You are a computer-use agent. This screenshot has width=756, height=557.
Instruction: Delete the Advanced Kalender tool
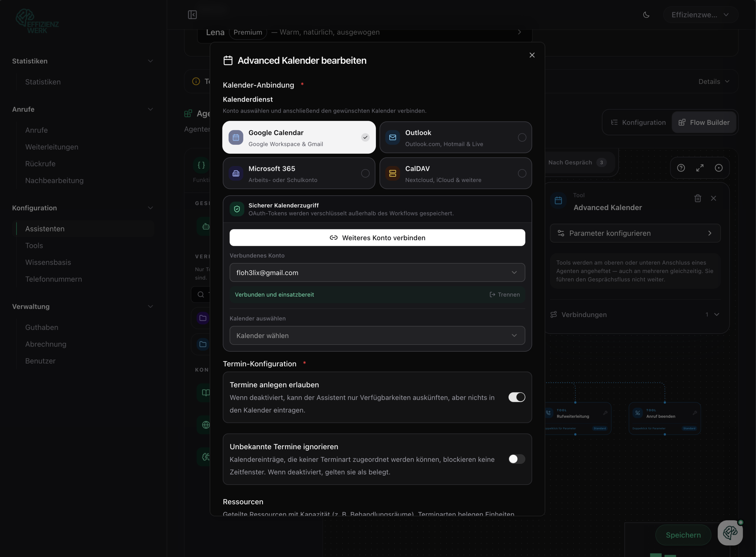pyautogui.click(x=698, y=198)
